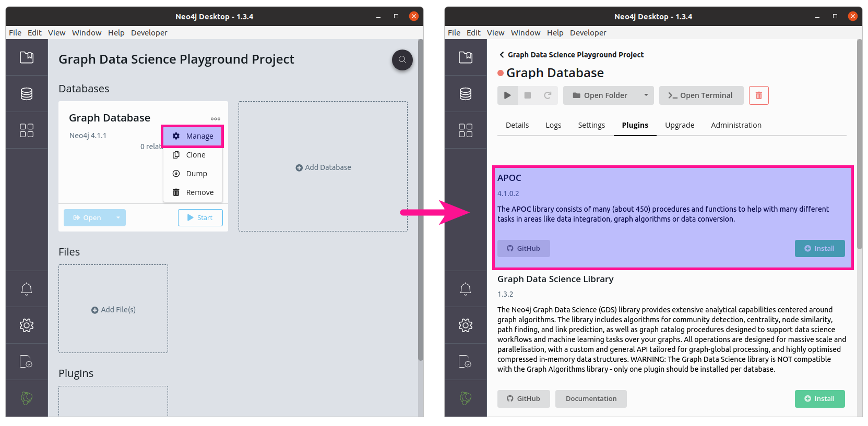Open the Graph Data Science Library GitHub link

click(524, 399)
